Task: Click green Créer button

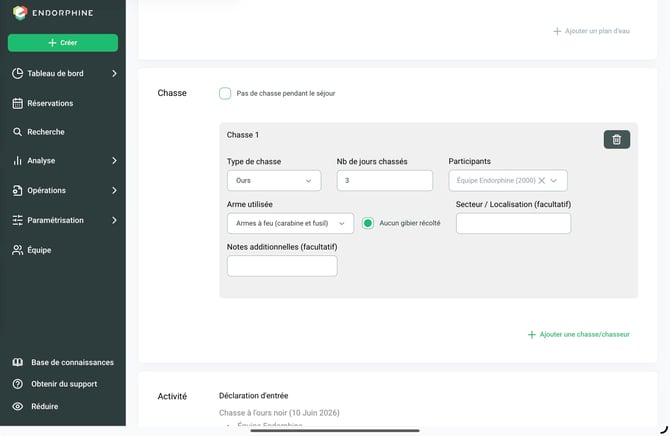Action: pyautogui.click(x=63, y=43)
